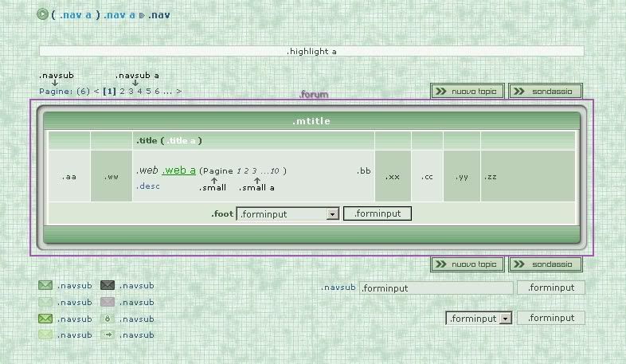
Task: Go to page 2 in the pagination
Action: (x=122, y=91)
